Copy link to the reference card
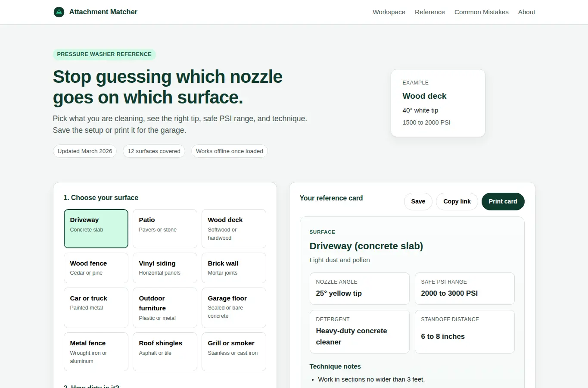The image size is (588, 388). point(457,201)
